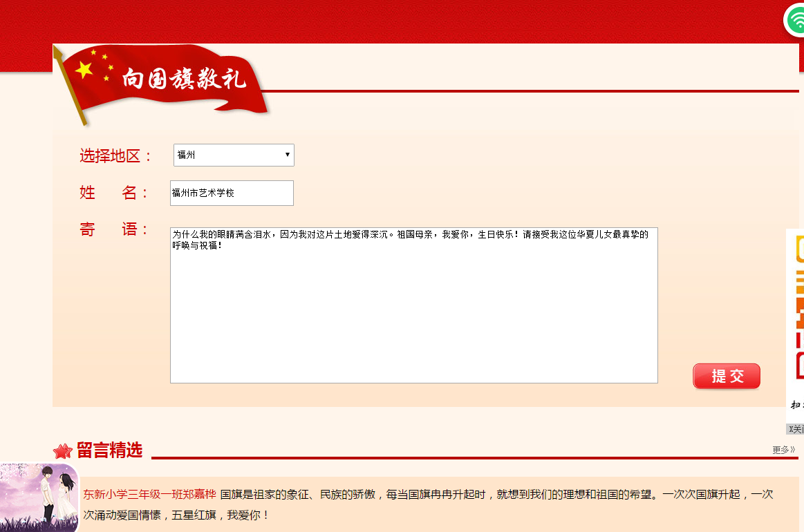Close the floating QR panel via X关闭
Screen dimensions: 804x532
click(796, 429)
